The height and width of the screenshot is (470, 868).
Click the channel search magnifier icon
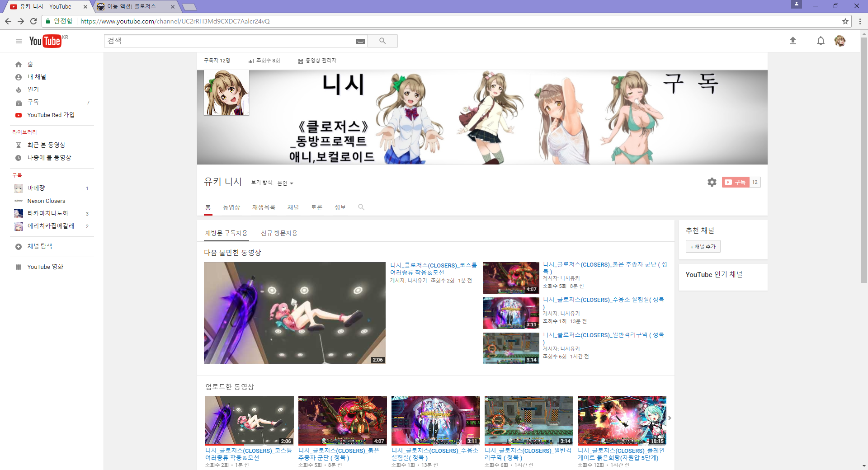[x=361, y=207]
